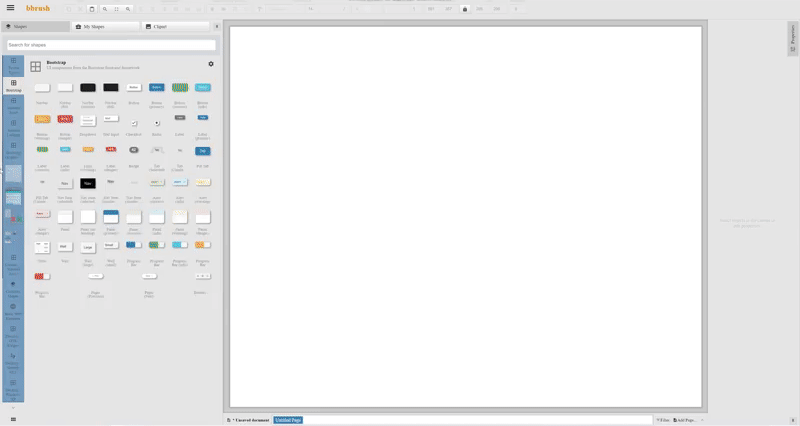Select the Bootstrap Radio shape

tap(157, 124)
